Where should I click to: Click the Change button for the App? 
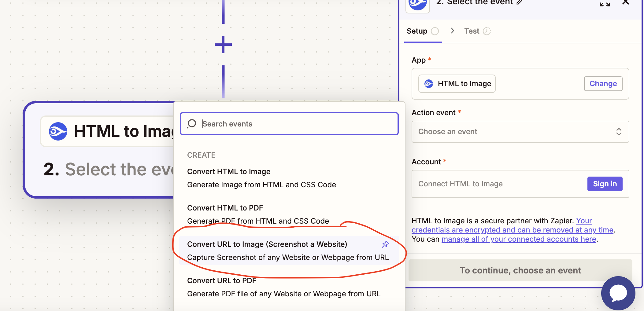tap(603, 83)
